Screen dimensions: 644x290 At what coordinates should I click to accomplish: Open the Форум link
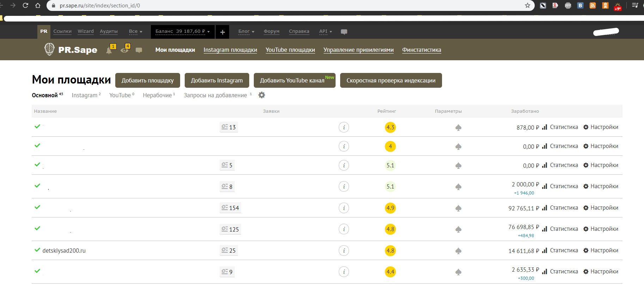[x=271, y=31]
